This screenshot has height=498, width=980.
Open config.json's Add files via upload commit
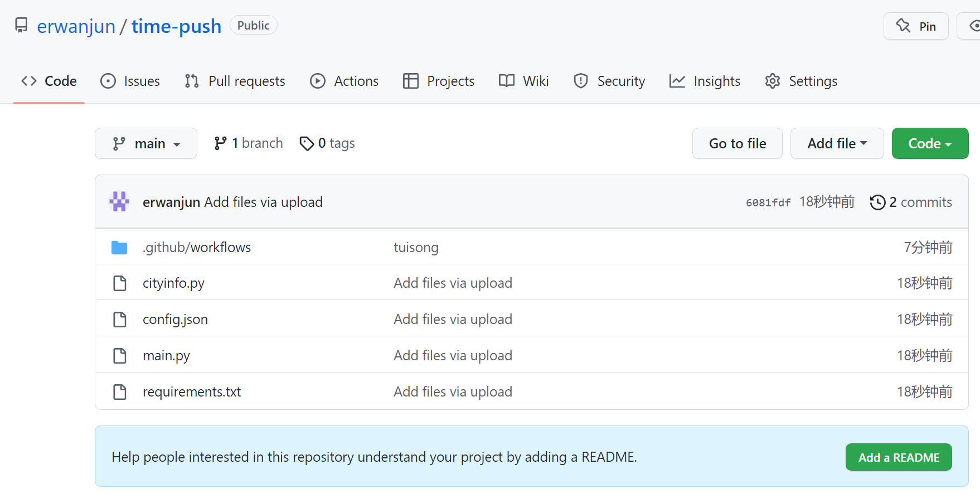coord(453,319)
